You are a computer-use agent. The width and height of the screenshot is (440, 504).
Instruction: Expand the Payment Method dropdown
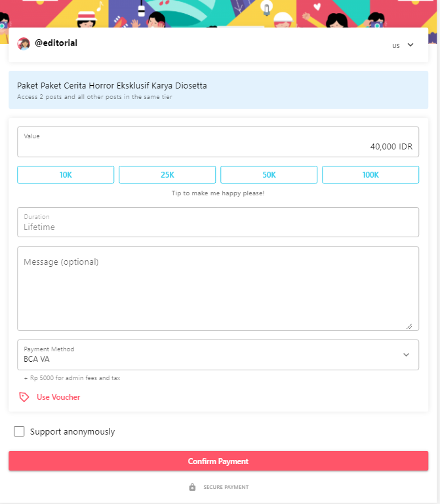point(218,355)
